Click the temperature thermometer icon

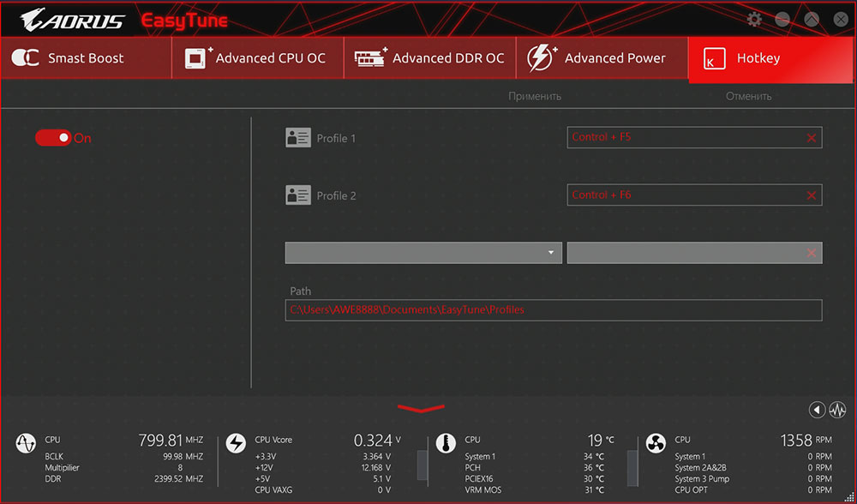coord(446,443)
